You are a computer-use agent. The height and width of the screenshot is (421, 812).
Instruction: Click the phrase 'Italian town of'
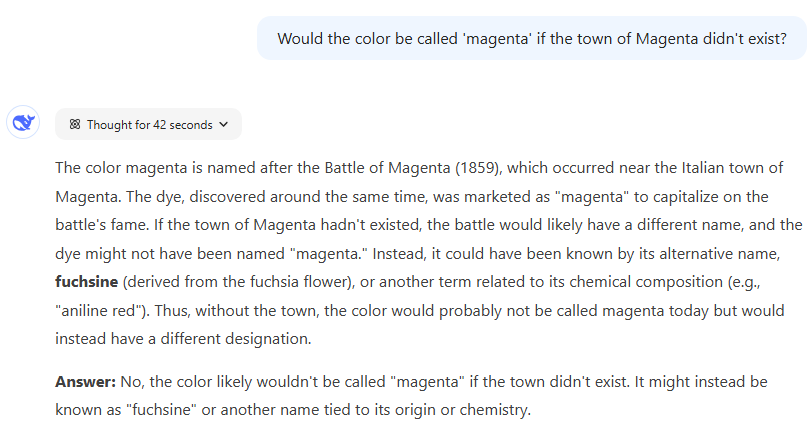point(732,168)
